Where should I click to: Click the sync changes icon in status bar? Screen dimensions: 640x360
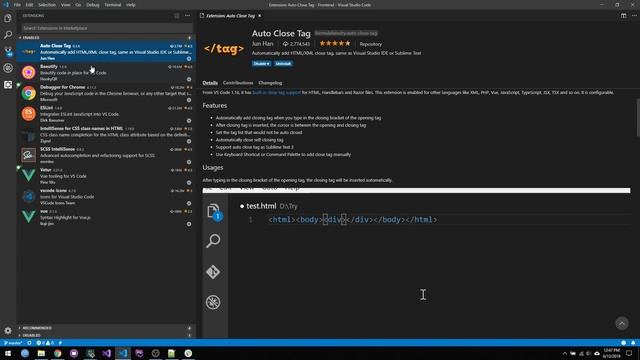point(29,343)
